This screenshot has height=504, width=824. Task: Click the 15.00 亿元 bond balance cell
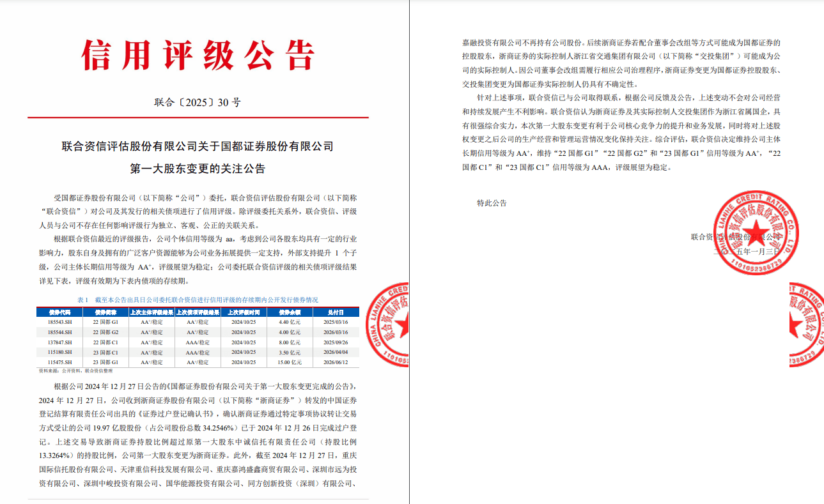[290, 362]
